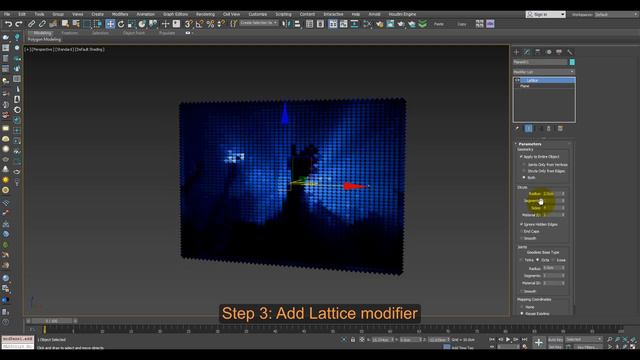Select the Modeling ribbon tab
The image size is (640, 360).
tap(42, 33)
